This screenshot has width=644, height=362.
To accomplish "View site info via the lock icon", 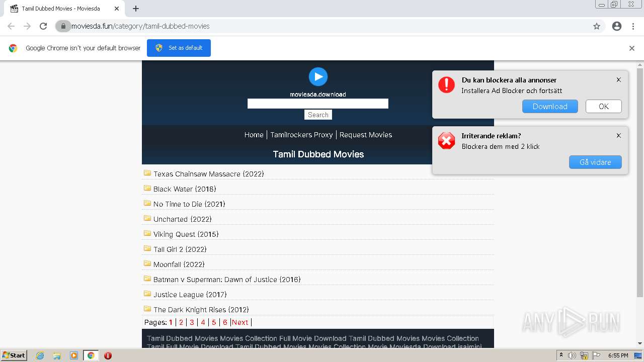I will 63,26.
